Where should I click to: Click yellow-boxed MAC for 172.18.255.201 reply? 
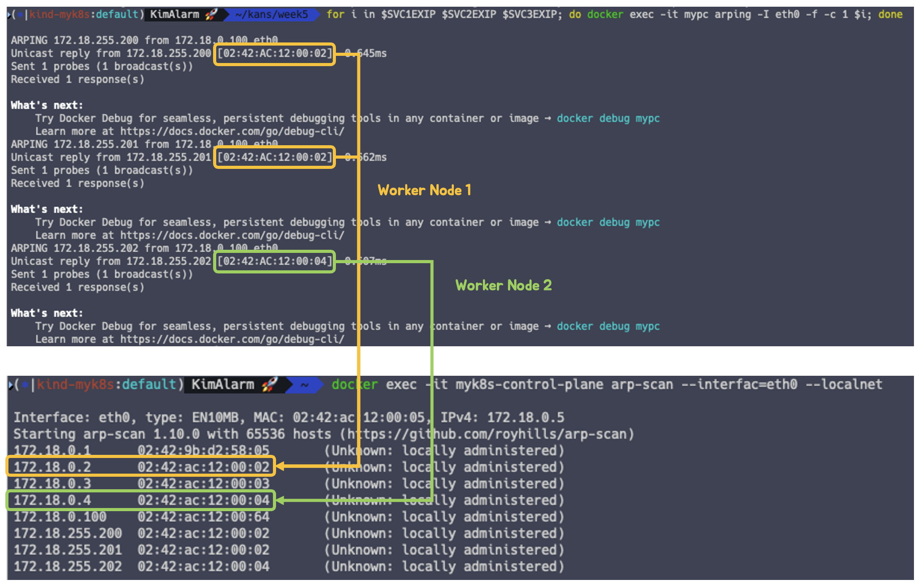click(x=274, y=157)
